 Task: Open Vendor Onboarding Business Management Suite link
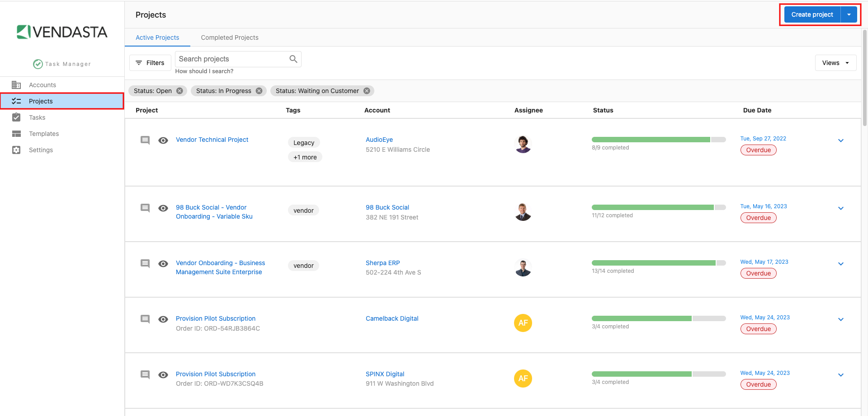220,267
